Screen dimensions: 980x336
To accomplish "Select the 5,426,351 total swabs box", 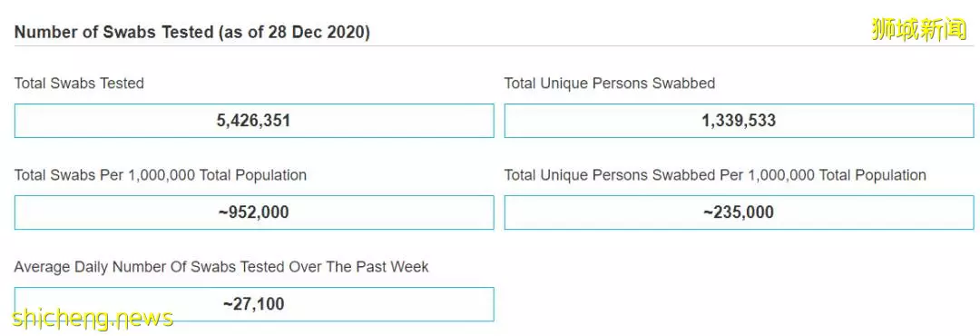I will click(x=254, y=121).
